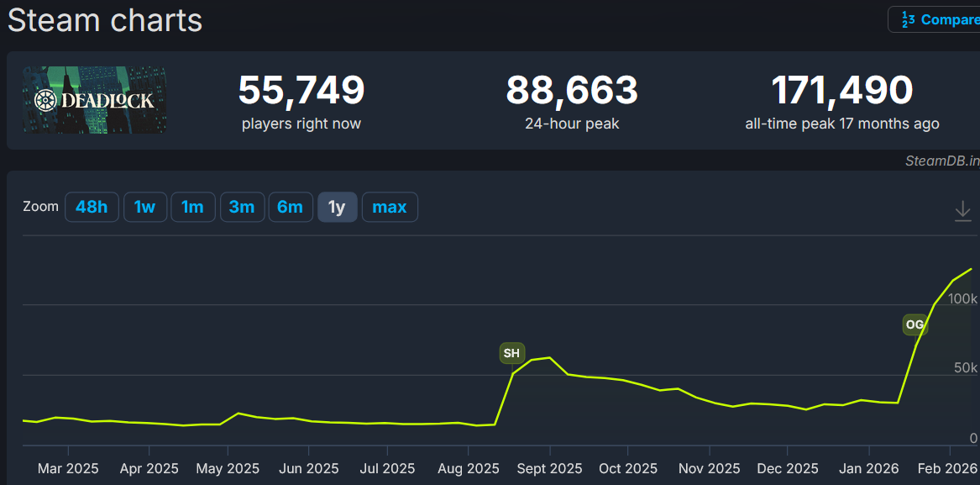Click the Mar 2025 axis label
980x485 pixels.
point(68,469)
